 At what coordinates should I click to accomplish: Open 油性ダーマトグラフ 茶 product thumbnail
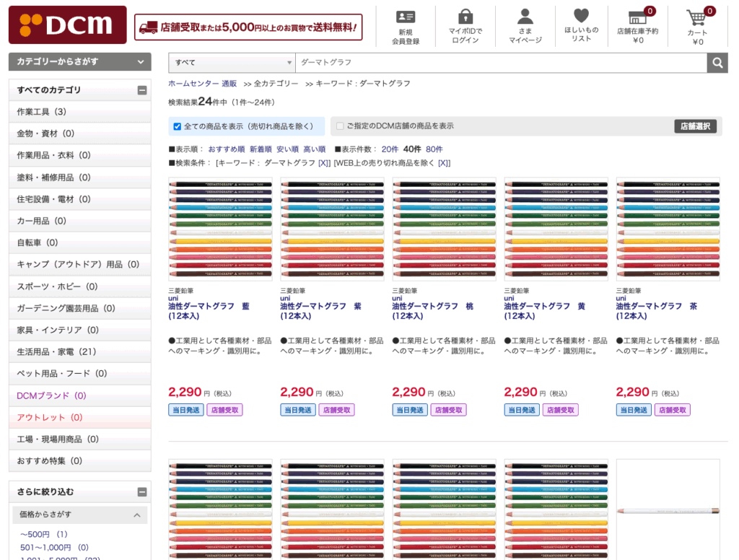click(668, 229)
